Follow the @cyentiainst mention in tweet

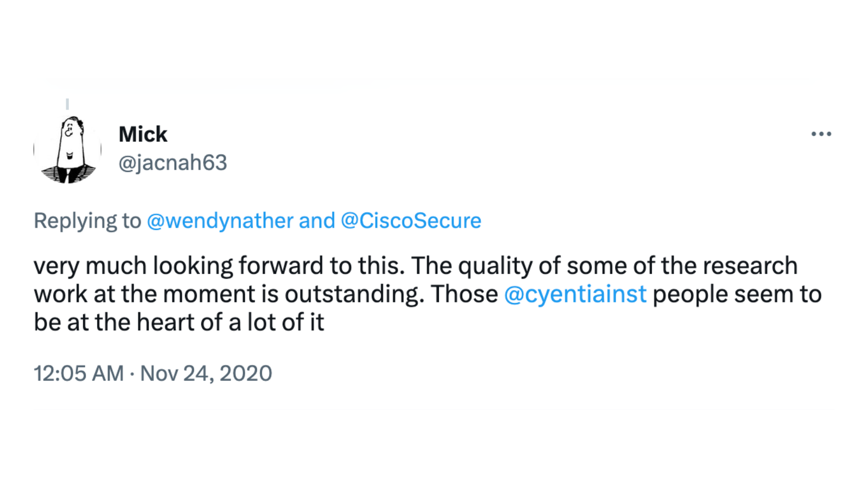[575, 294]
